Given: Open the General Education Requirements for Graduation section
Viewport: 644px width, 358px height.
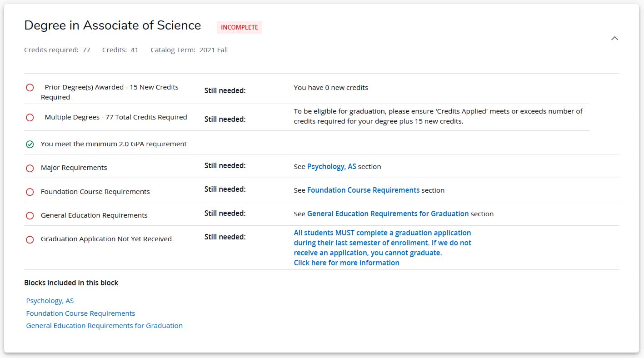Looking at the screenshot, I should 389,214.
